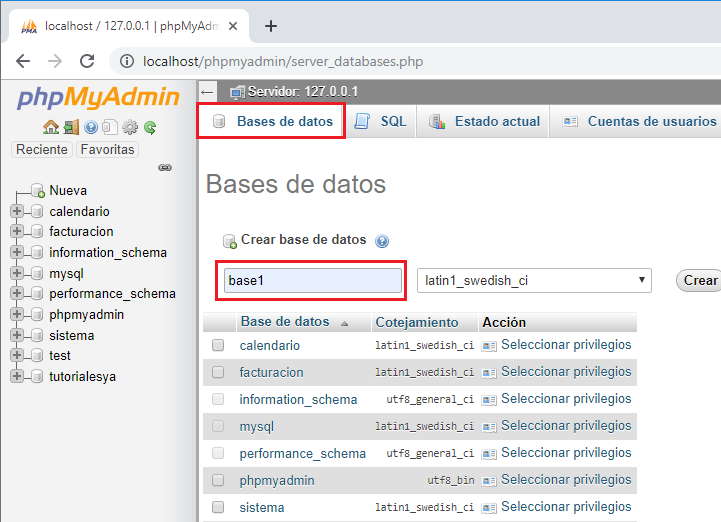The image size is (721, 522).
Task: Click the link chain icon in sidebar
Action: (x=165, y=167)
